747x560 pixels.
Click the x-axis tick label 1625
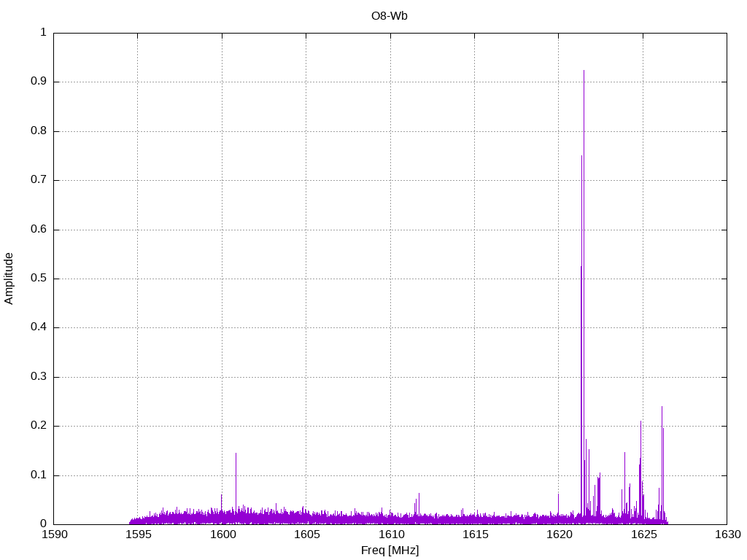coord(643,534)
